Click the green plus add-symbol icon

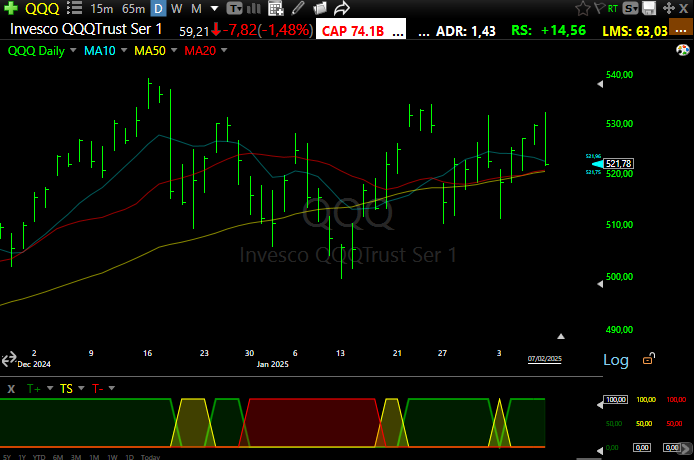[11, 8]
